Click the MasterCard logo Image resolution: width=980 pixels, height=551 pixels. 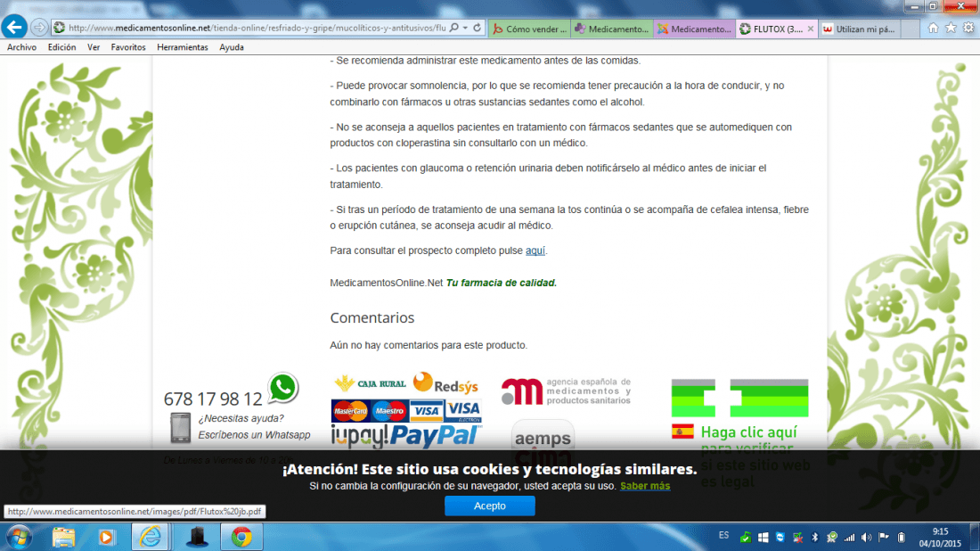point(350,411)
